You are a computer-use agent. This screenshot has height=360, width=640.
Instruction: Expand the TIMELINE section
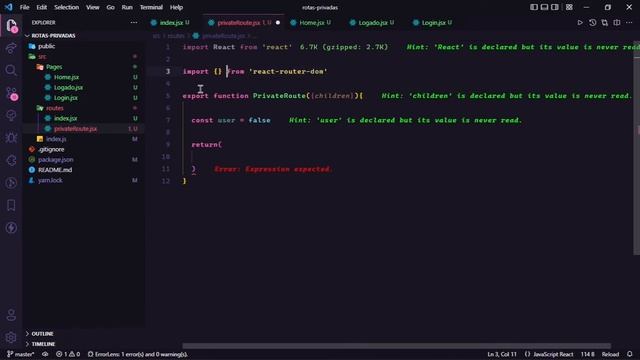click(43, 344)
